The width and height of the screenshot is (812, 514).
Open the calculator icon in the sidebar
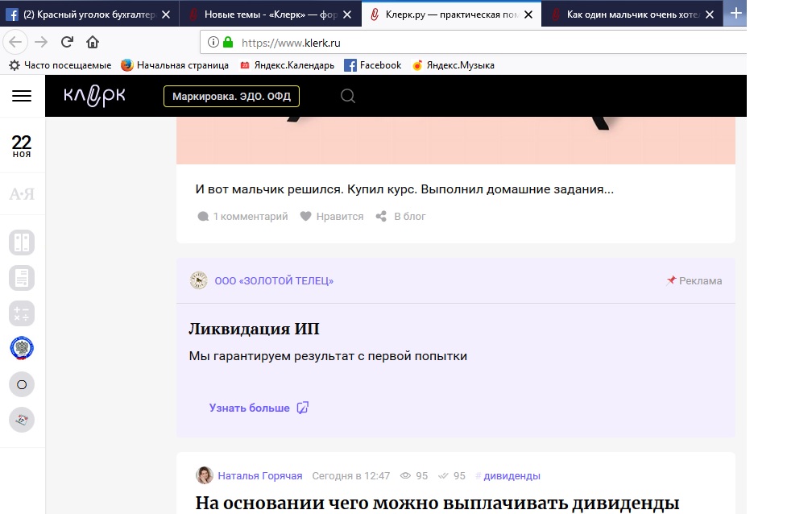click(22, 313)
